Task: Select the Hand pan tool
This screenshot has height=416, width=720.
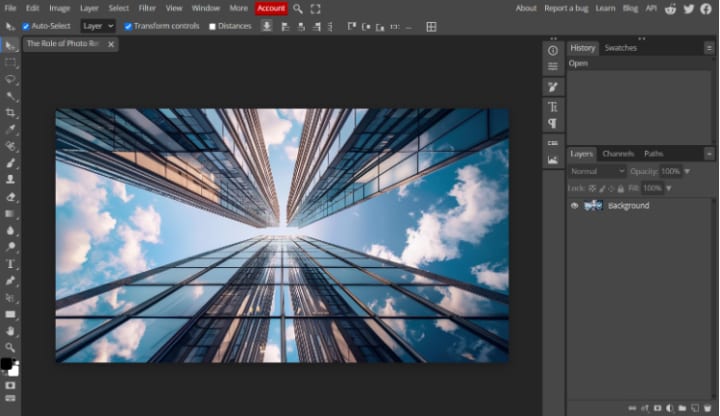Action: pyautogui.click(x=11, y=331)
